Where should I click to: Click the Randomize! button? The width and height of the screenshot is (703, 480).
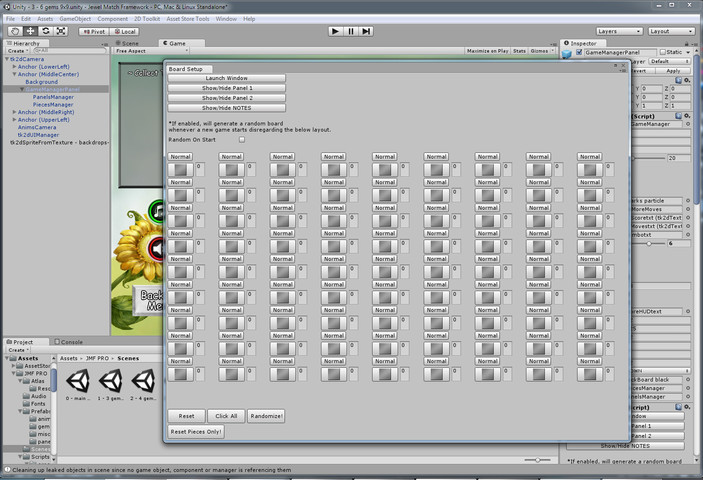tap(266, 416)
